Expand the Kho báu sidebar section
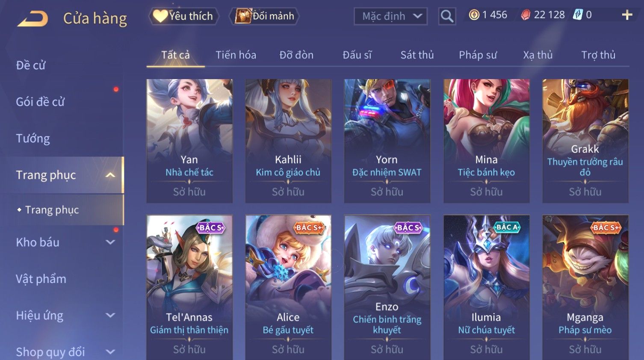This screenshot has height=360, width=644. click(110, 242)
